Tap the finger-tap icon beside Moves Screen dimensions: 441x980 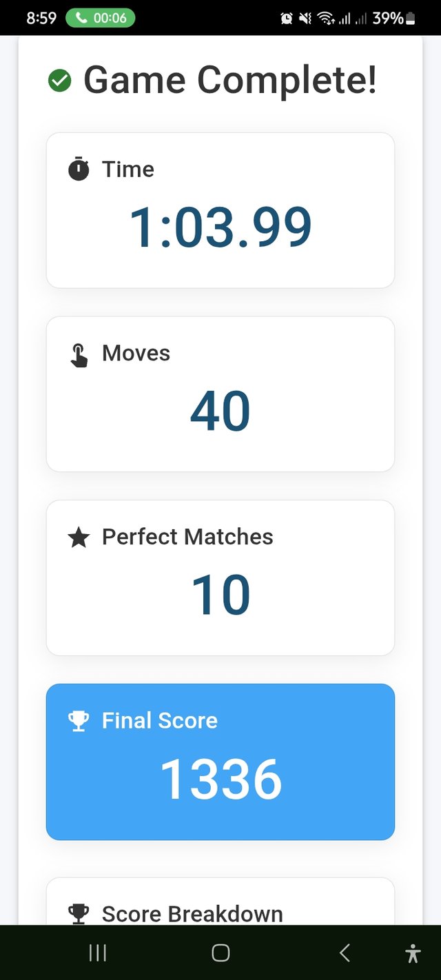[x=79, y=354]
